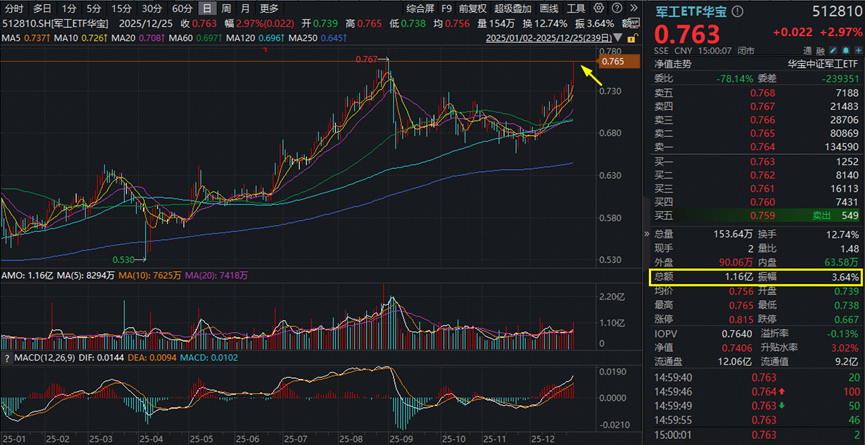Switch to the 分时 intraday chart tab
Screen dimensions: 865x445
[13, 8]
